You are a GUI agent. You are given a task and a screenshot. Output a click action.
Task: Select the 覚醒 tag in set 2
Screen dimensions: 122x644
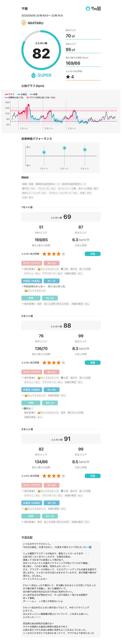tap(93, 363)
